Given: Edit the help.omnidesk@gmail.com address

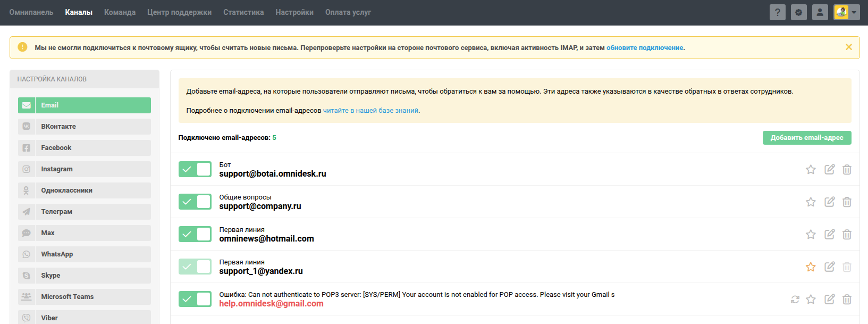Looking at the screenshot, I should coord(829,300).
